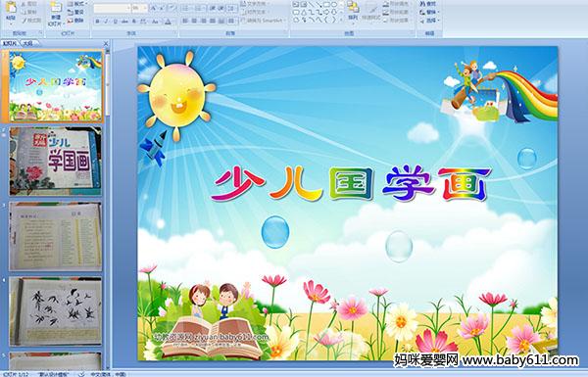Viewport: 588px width, 377px height.
Task: Click the rainbow title text 少儿国学画 on the slide
Action: pyautogui.click(x=351, y=184)
